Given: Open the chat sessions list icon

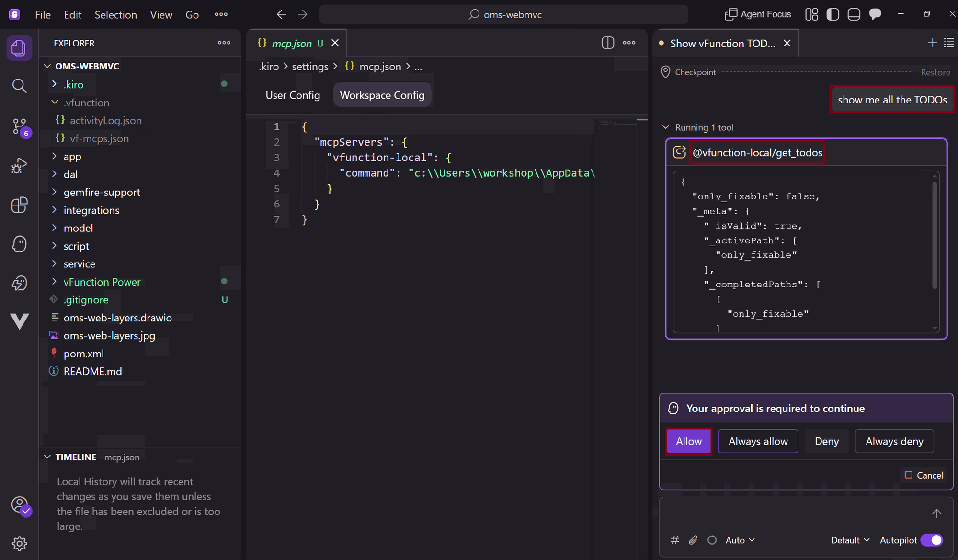Looking at the screenshot, I should click(x=949, y=43).
